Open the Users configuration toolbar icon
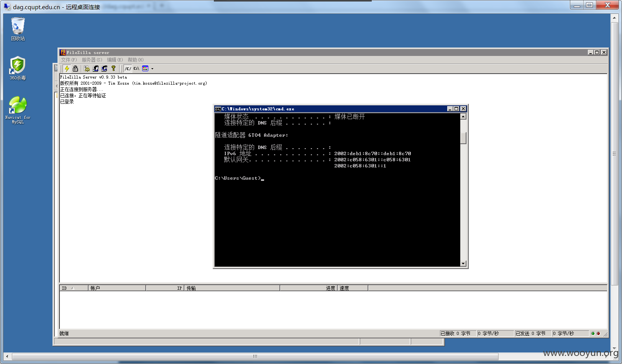Screen dimensions: 622x364 (96, 69)
